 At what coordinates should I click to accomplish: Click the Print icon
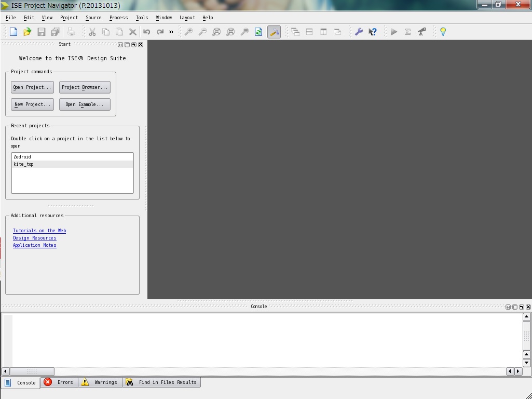[x=71, y=32]
